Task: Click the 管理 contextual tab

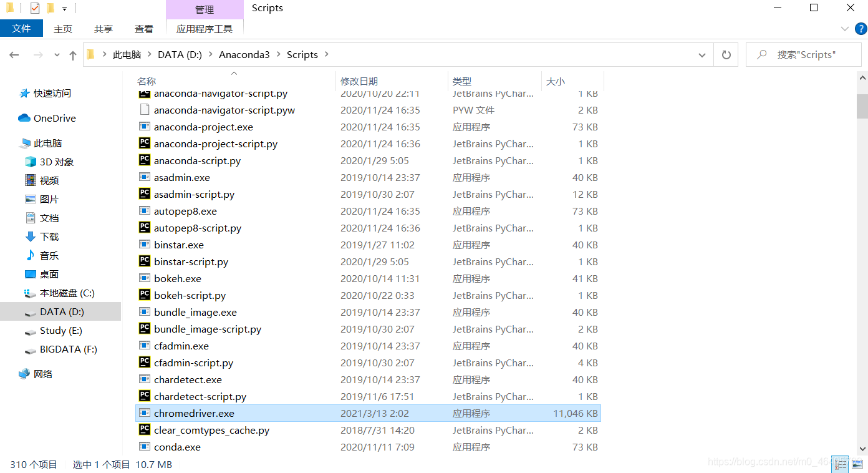Action: coord(205,9)
